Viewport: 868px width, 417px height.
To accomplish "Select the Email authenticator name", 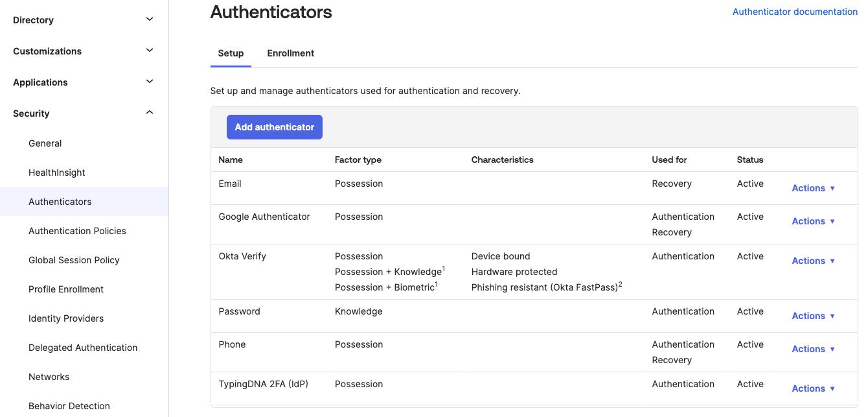I will [230, 184].
